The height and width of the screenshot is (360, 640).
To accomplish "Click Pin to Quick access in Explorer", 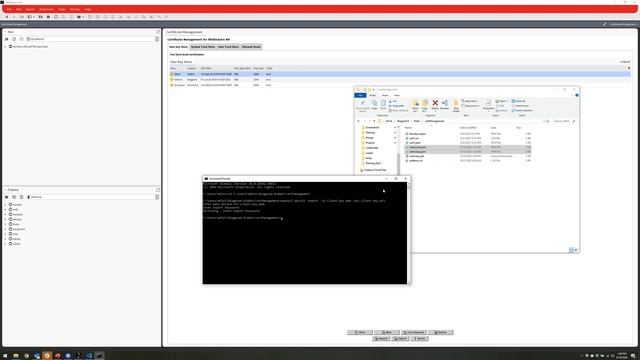I will tap(362, 105).
